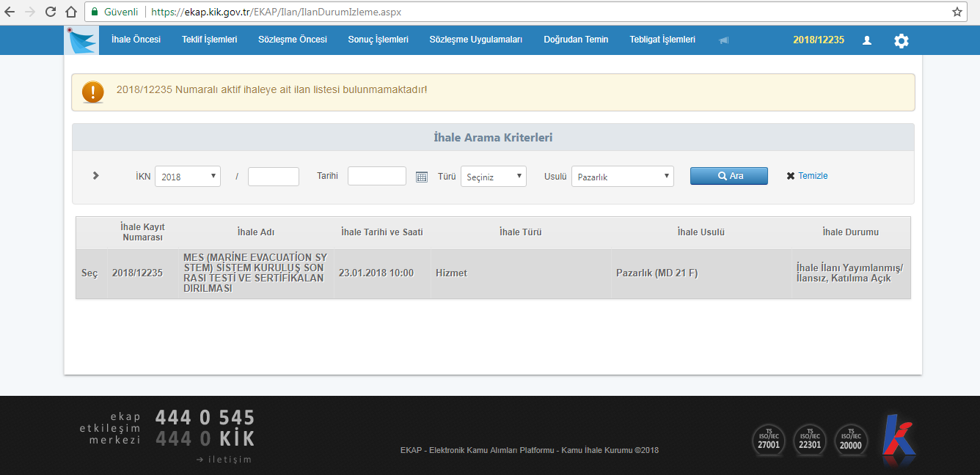The image size is (980, 475).
Task: Open the Usulü method dropdown
Action: point(622,177)
